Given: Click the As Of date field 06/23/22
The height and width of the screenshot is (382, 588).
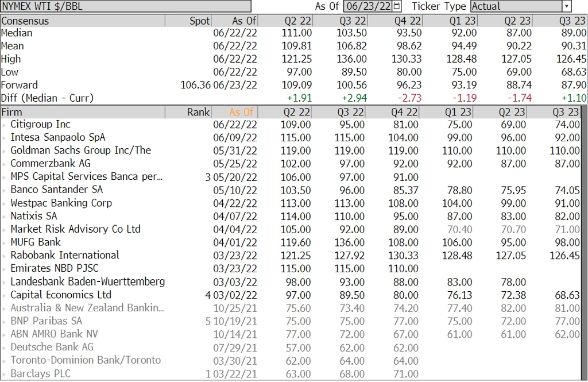Looking at the screenshot, I should pyautogui.click(x=369, y=6).
